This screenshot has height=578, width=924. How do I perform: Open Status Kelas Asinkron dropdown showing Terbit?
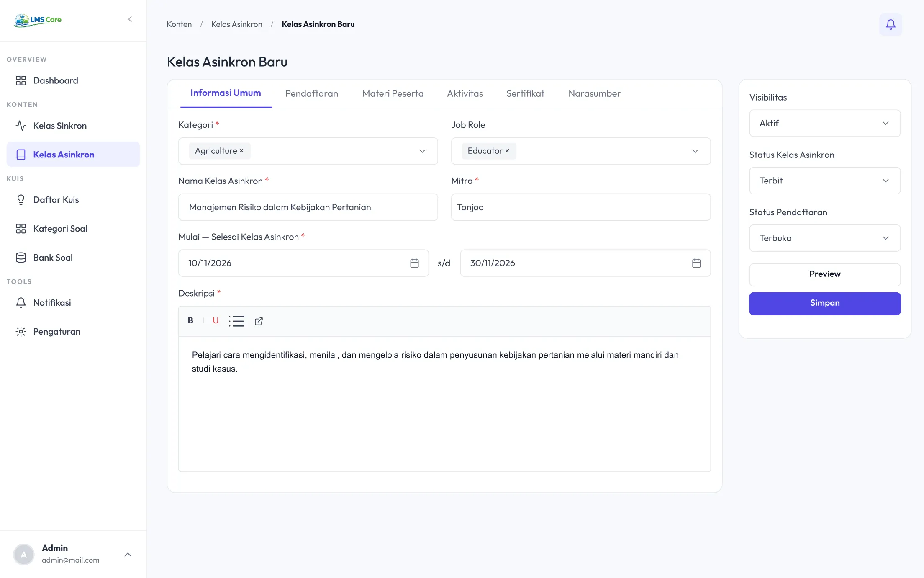825,181
